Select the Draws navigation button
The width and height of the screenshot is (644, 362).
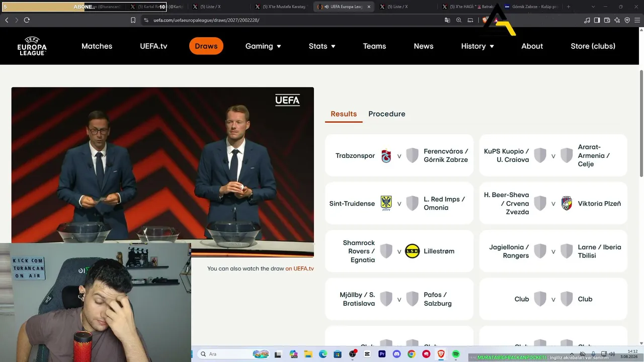pos(206,46)
